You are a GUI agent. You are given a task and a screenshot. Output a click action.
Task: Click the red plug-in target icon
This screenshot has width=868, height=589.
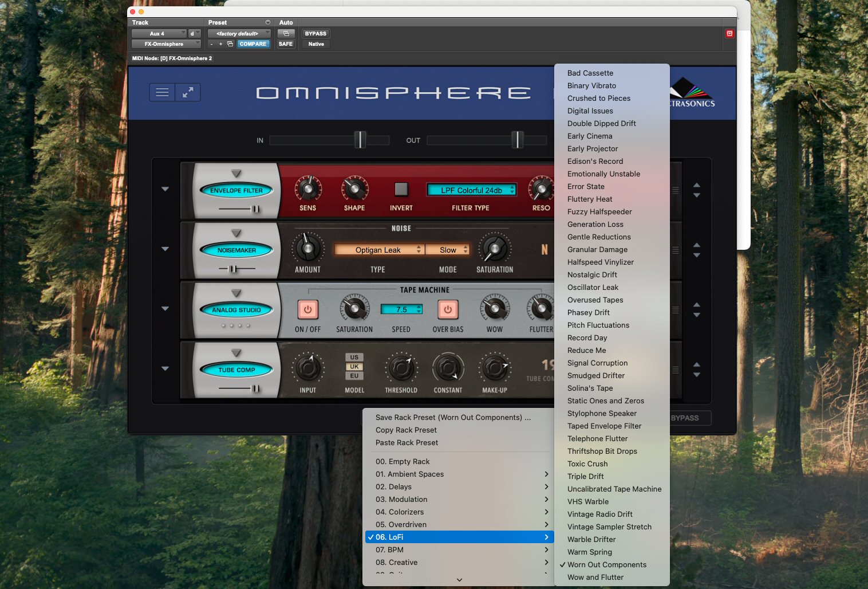coord(729,34)
